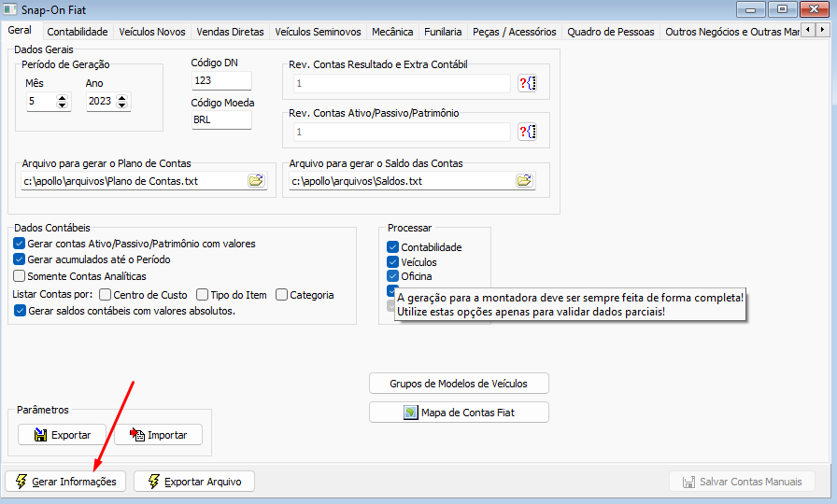The height and width of the screenshot is (504, 837).
Task: Click the Código Moeda field
Action: click(221, 120)
